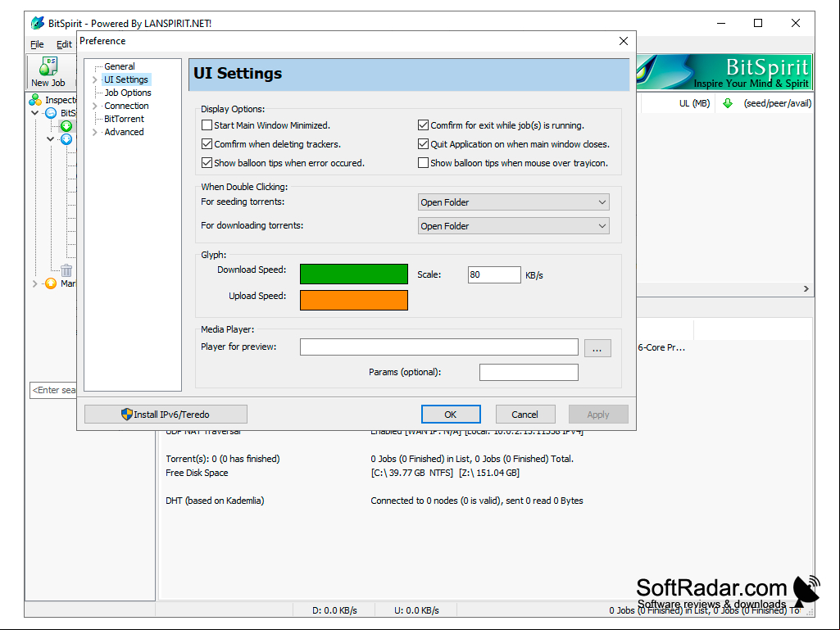
Task: Pick the green Download Speed color swatch
Action: (353, 274)
